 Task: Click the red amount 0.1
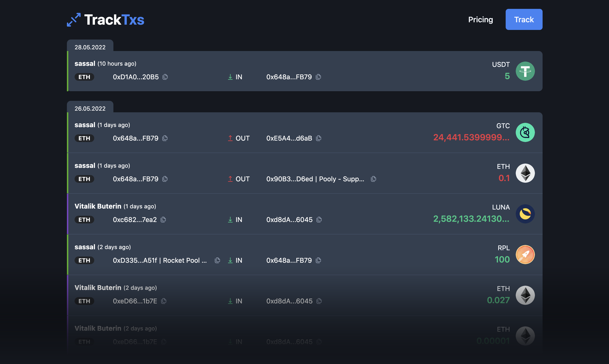coord(504,178)
